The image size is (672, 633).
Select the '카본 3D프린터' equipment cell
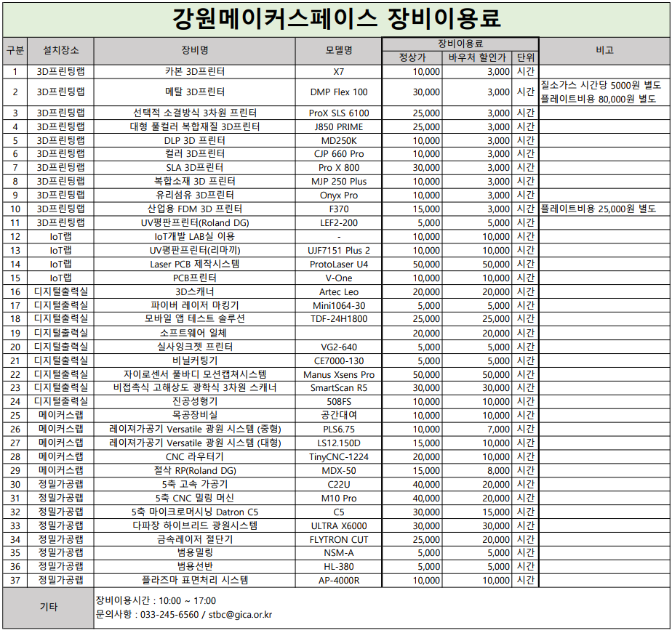point(194,72)
